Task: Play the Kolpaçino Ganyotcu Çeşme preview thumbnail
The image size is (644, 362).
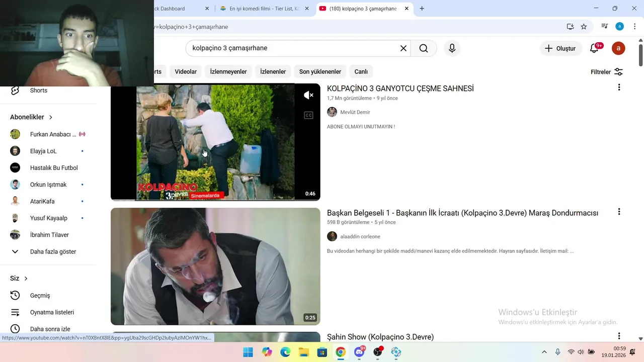Action: [x=215, y=142]
